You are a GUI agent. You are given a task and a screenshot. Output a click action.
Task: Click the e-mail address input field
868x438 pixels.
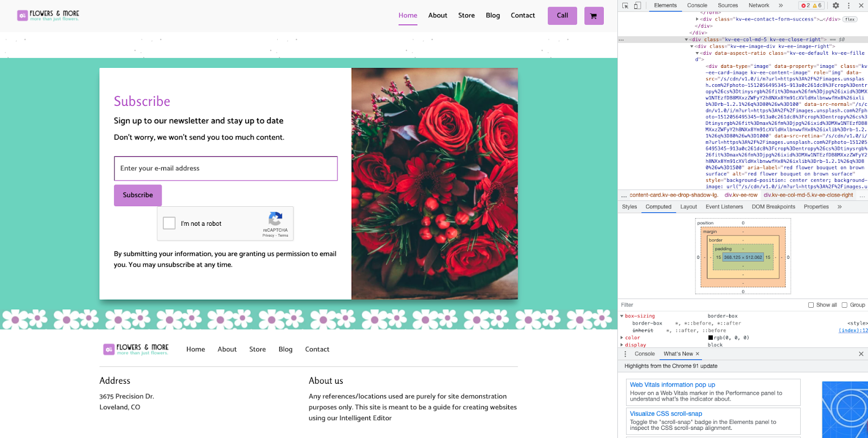(x=226, y=169)
